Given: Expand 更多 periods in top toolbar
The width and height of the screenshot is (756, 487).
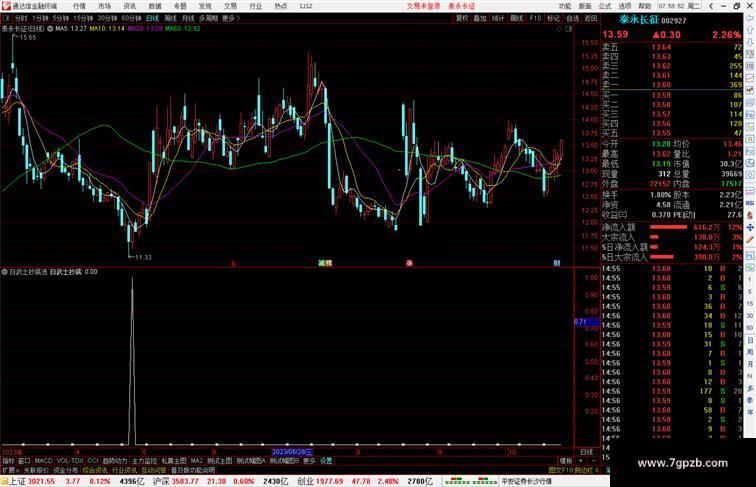Looking at the screenshot, I should (230, 18).
